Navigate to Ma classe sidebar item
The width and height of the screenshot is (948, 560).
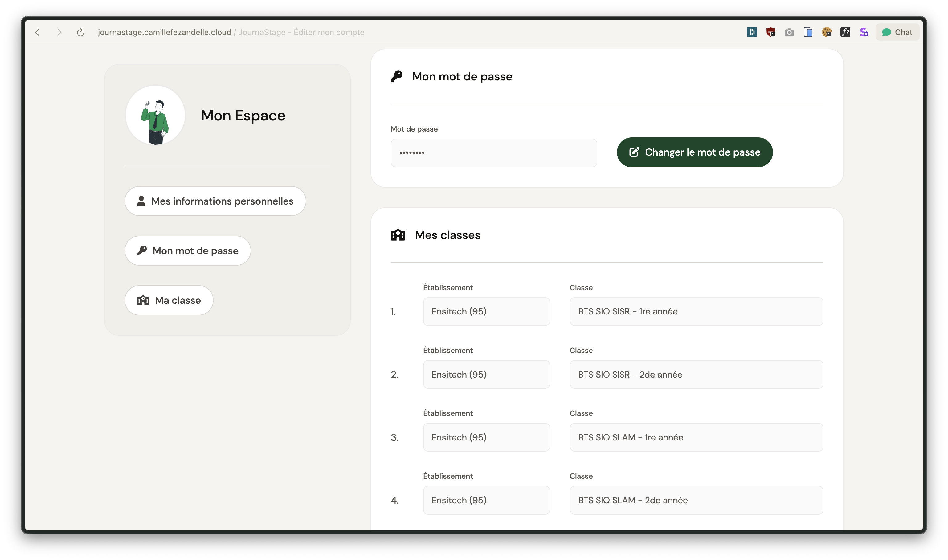point(169,300)
